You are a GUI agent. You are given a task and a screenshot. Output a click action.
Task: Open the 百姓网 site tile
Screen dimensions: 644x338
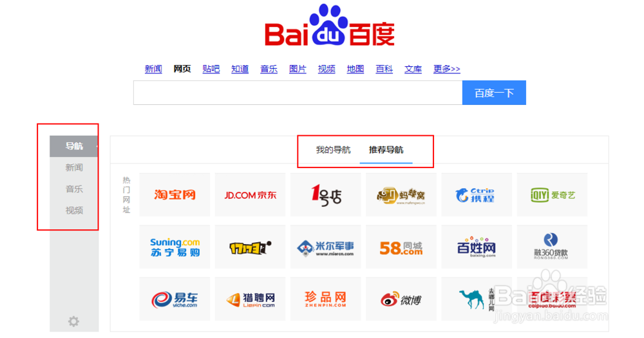[x=477, y=247]
